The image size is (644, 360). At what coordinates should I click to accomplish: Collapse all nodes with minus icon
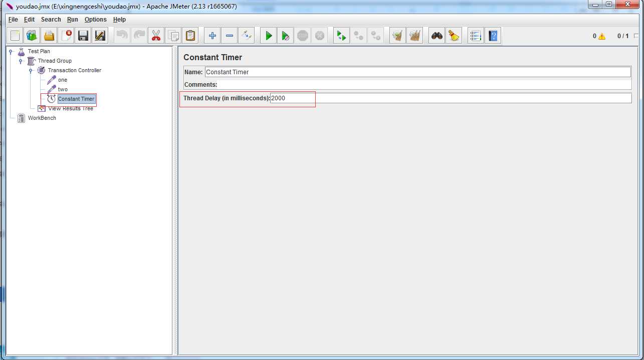click(230, 36)
